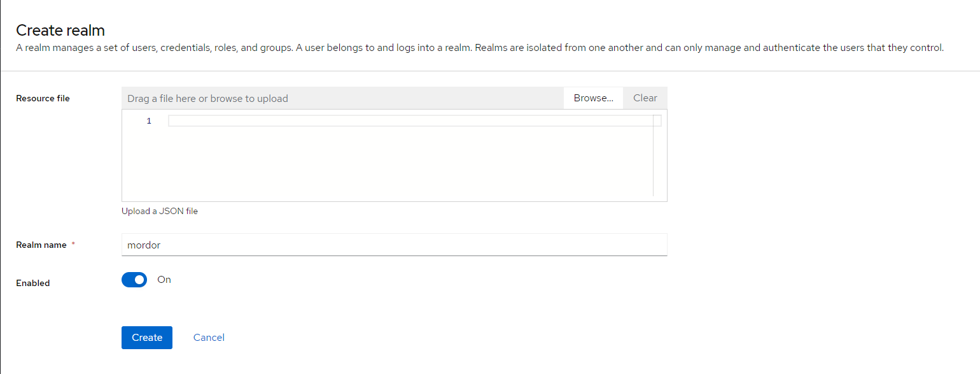
Task: Click the 'Realm name' field label
Action: coord(41,245)
